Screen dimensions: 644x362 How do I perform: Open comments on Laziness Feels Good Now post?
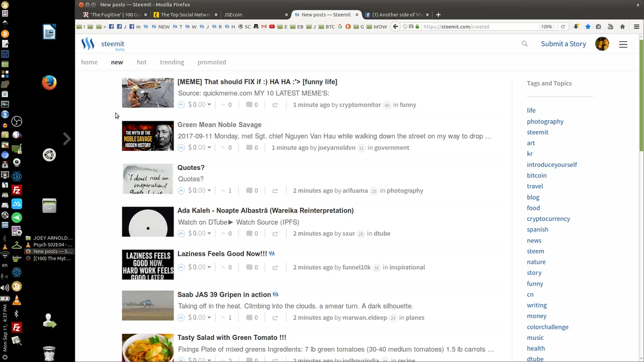252,267
